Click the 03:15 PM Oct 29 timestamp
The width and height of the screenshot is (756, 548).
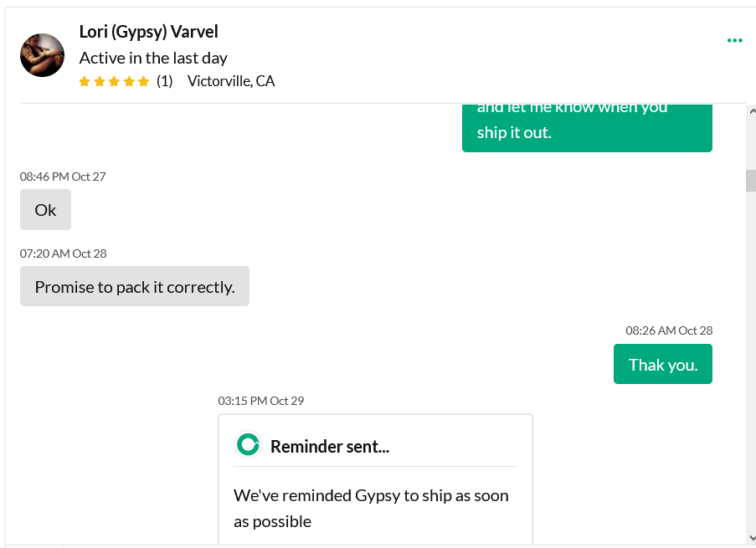pos(261,401)
